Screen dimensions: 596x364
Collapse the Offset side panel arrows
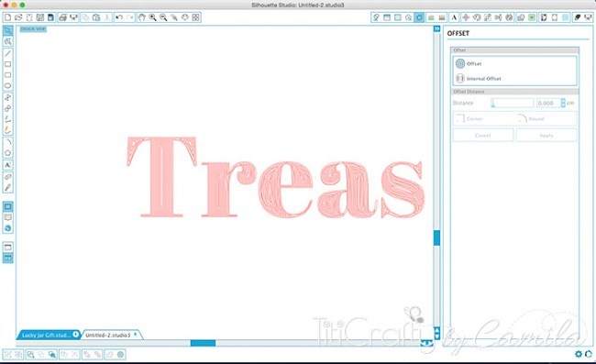436,28
